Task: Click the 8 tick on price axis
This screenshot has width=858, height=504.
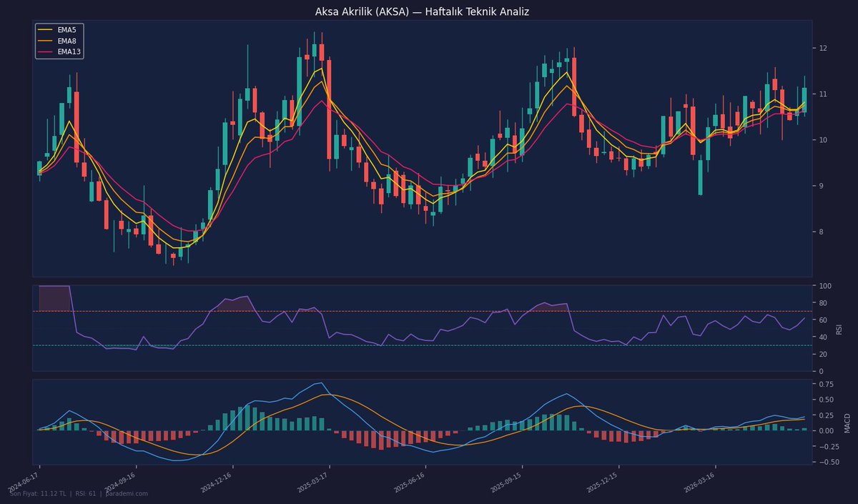Action: click(820, 232)
